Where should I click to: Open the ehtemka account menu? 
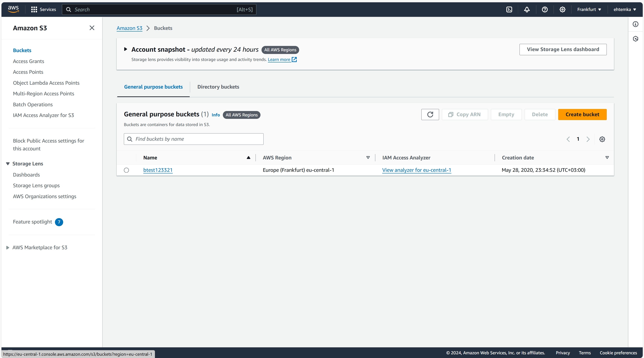[624, 9]
